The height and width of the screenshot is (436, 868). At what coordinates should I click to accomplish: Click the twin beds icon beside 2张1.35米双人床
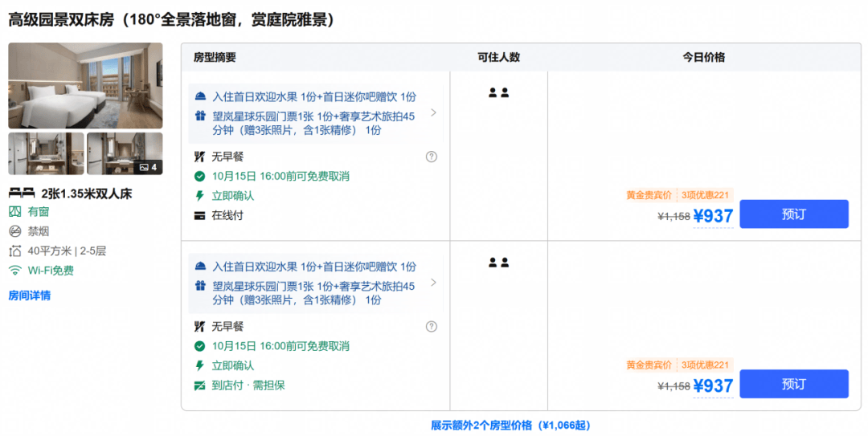pos(22,193)
